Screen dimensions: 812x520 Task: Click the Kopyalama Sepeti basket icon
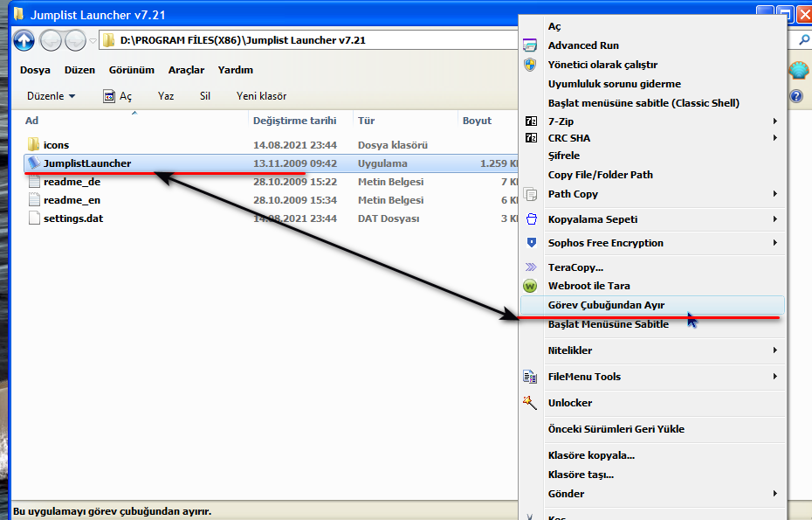[532, 219]
